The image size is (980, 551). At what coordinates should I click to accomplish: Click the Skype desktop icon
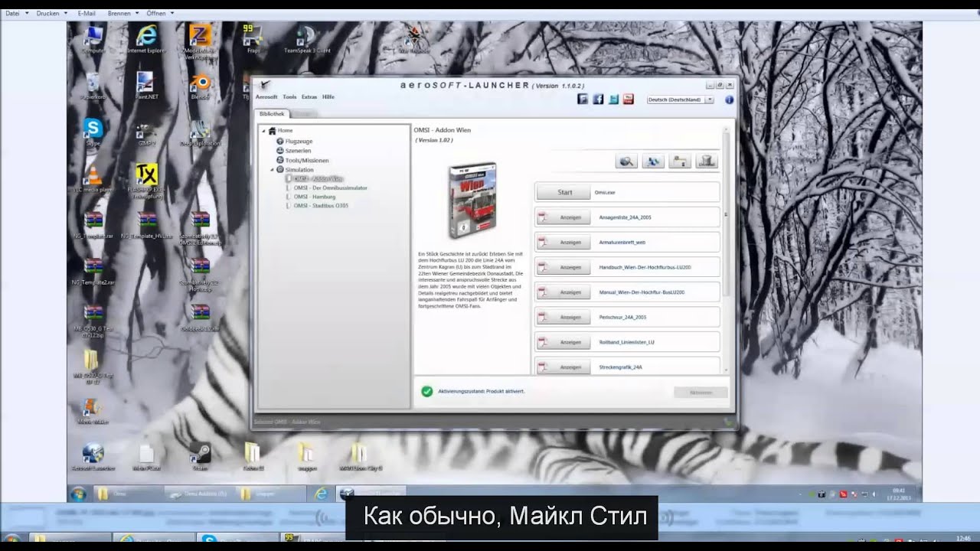point(93,132)
